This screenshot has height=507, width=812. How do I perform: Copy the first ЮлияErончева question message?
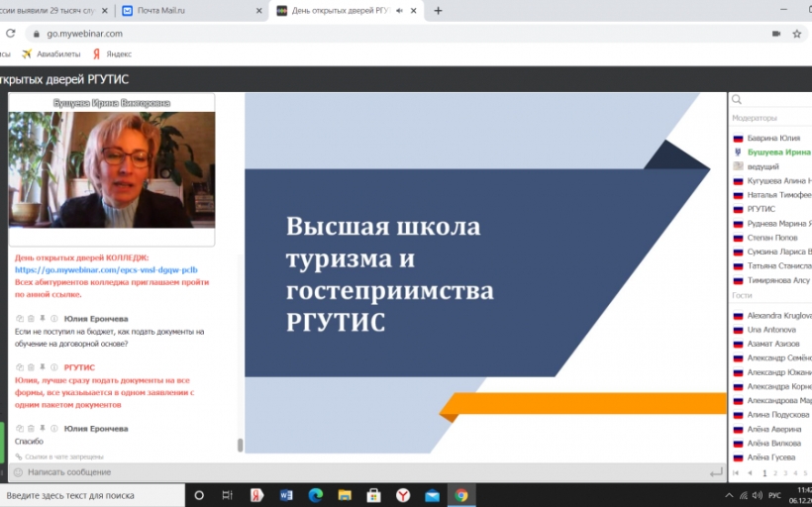pyautogui.click(x=20, y=319)
